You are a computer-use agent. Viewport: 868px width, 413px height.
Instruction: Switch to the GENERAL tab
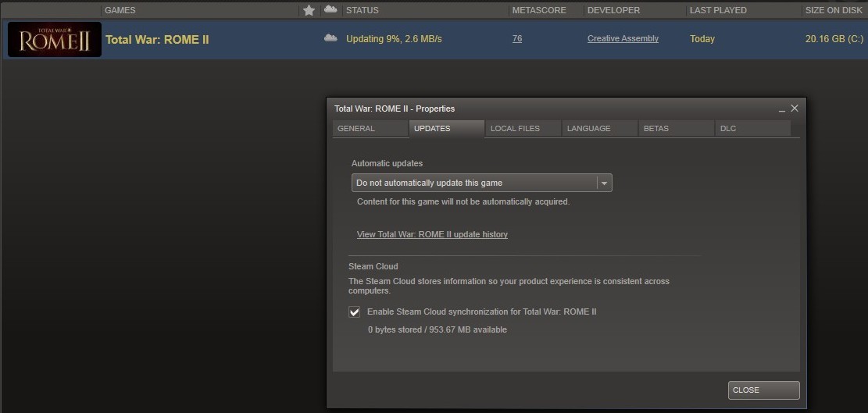(370, 128)
